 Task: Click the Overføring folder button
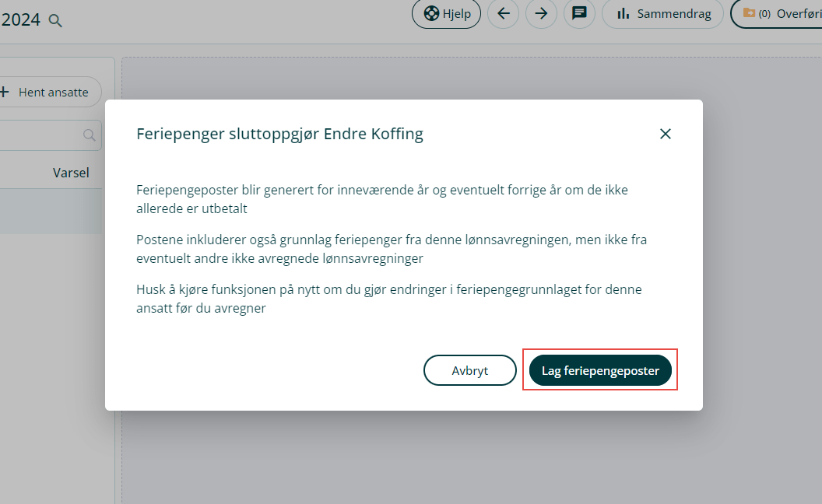click(x=777, y=14)
